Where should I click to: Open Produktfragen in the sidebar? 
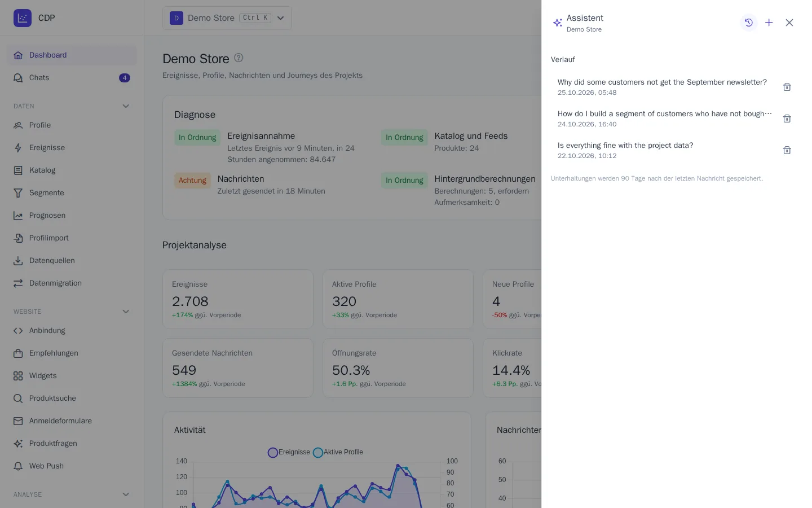(x=72, y=444)
